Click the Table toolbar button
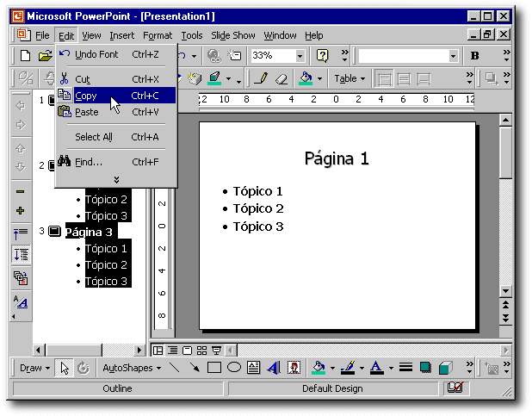Viewport: 532px width, 416px height. click(x=349, y=78)
